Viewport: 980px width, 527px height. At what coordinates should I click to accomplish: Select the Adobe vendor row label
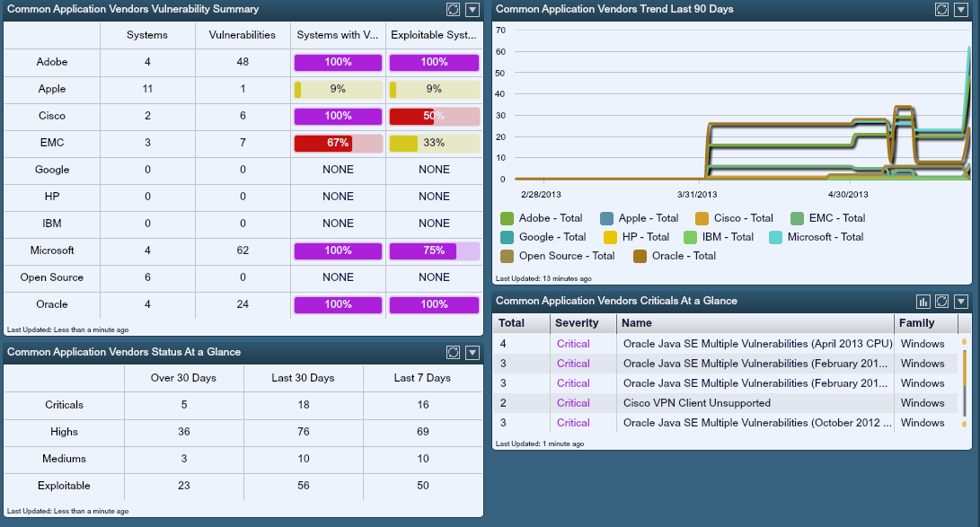52,63
